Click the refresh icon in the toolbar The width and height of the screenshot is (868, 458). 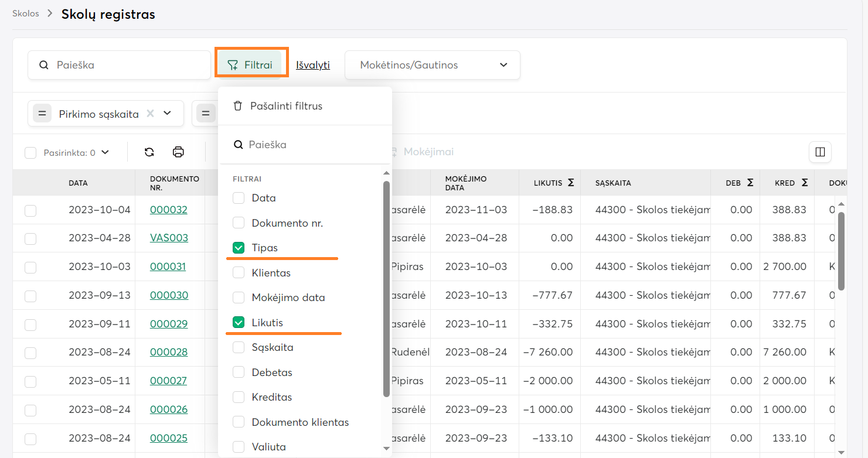pos(149,152)
